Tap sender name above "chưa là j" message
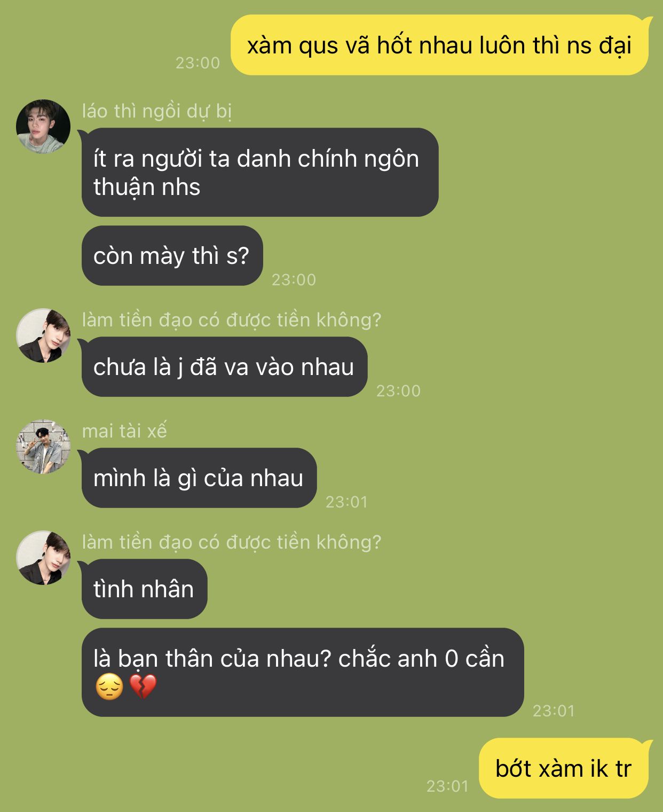This screenshot has height=812, width=663. (232, 320)
